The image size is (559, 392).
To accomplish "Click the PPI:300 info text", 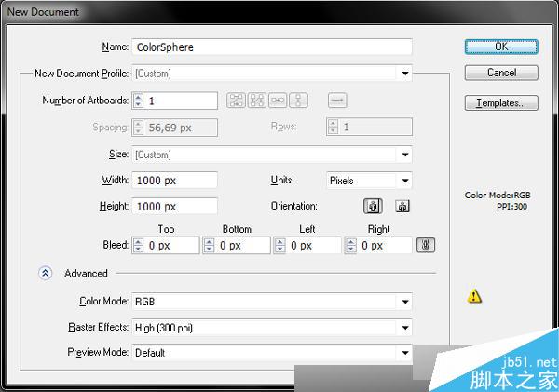I will pyautogui.click(x=511, y=207).
